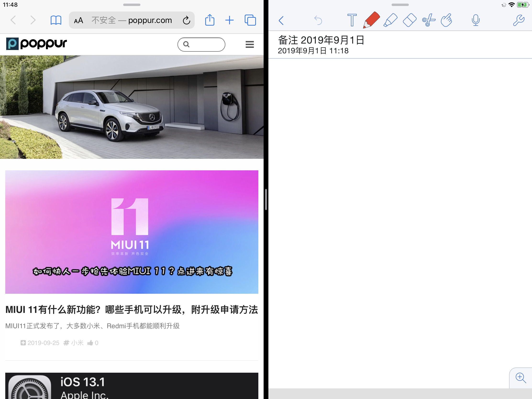Open the wrench settings menu
532x399 pixels.
[x=519, y=20]
